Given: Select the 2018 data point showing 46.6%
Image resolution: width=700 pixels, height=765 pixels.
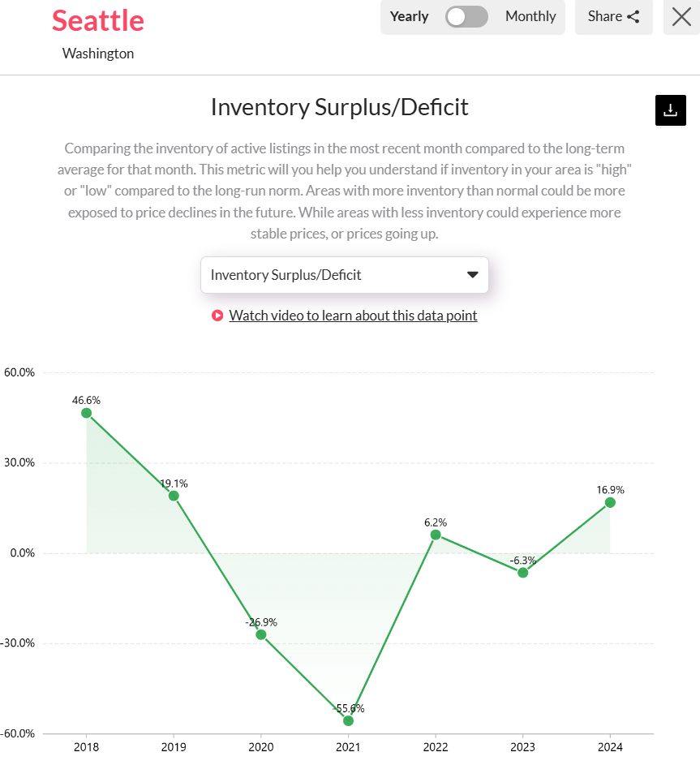Looking at the screenshot, I should point(87,414).
